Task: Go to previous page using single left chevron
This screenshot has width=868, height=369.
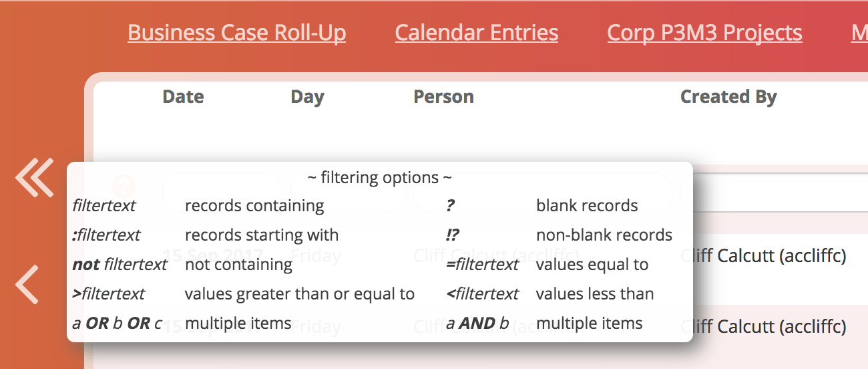Action: pos(27,284)
